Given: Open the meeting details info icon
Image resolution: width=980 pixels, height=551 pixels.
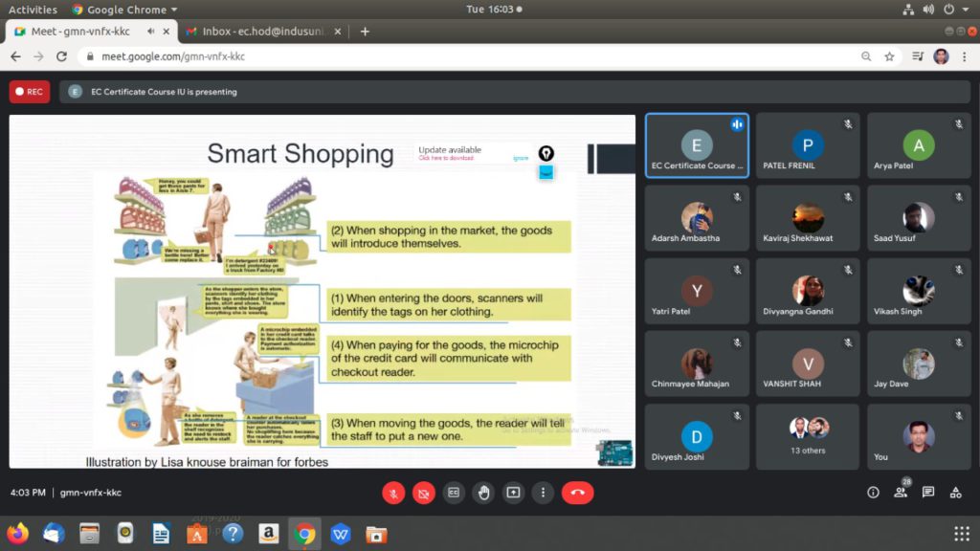Looking at the screenshot, I should 873,493.
